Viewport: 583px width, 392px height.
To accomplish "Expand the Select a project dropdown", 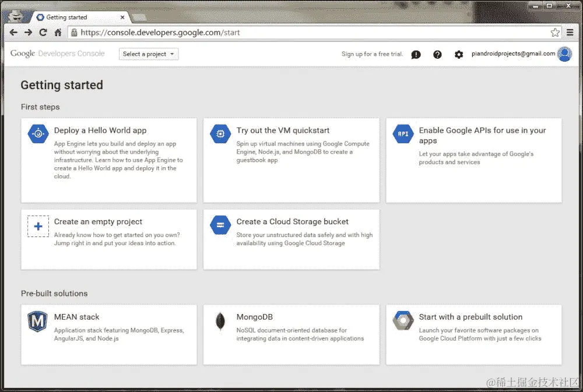I will [x=148, y=54].
